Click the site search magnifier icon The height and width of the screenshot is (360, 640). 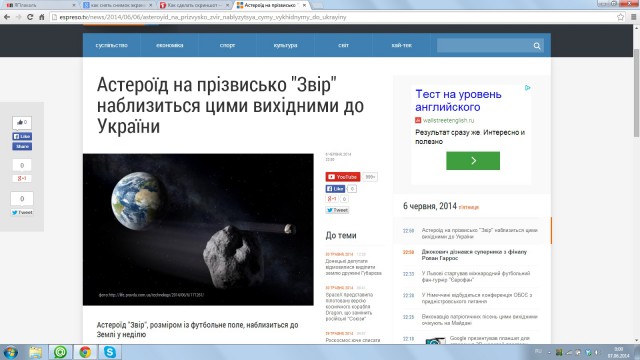point(537,46)
